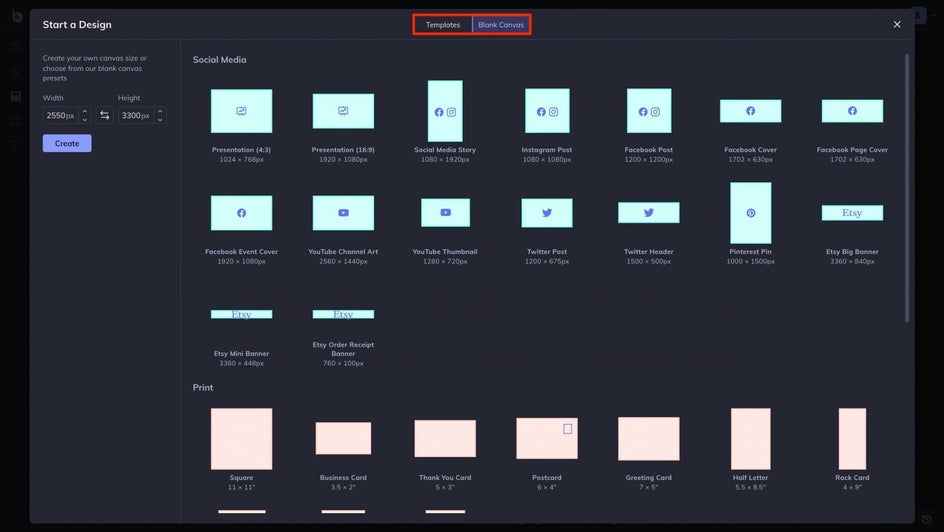The height and width of the screenshot is (532, 944).
Task: Choose the YouTube Thumbnail blank canvas
Action: point(445,212)
